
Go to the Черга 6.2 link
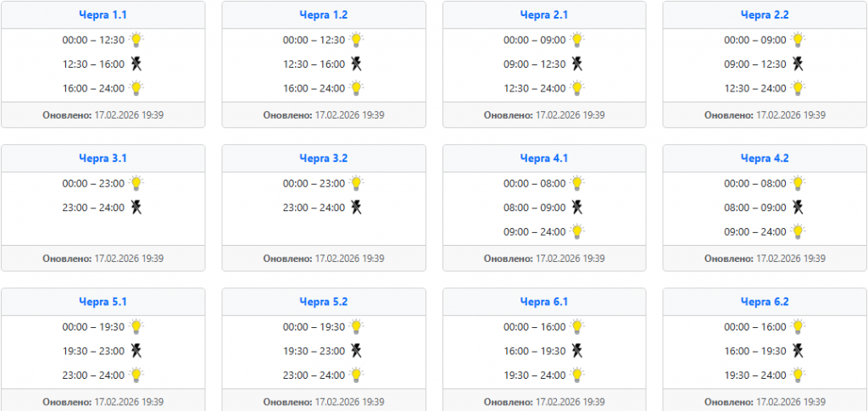(x=765, y=302)
